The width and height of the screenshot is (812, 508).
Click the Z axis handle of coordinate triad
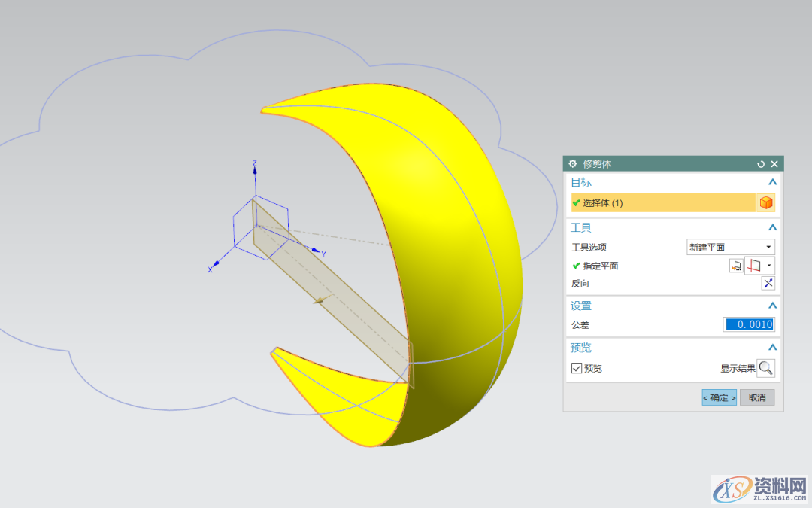click(x=255, y=170)
